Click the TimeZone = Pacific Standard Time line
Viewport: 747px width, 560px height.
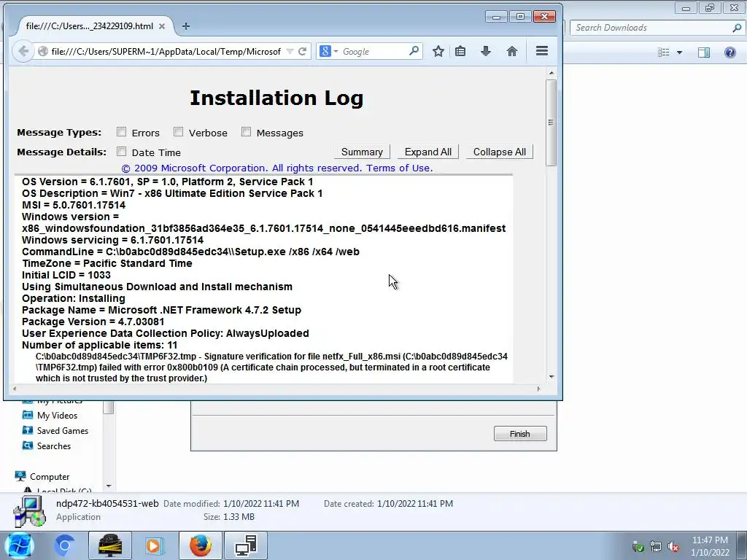click(107, 263)
